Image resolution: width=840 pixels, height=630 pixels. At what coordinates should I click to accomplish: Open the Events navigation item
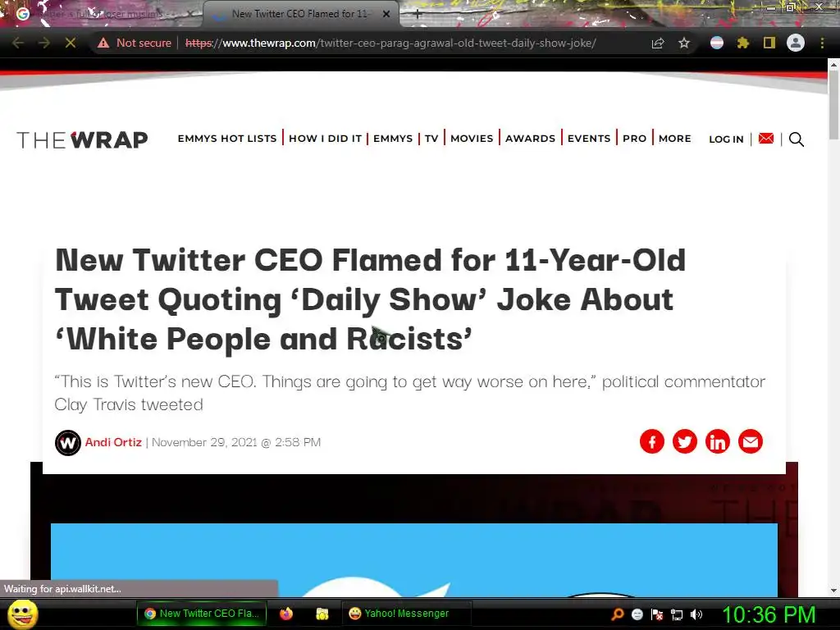[589, 138]
